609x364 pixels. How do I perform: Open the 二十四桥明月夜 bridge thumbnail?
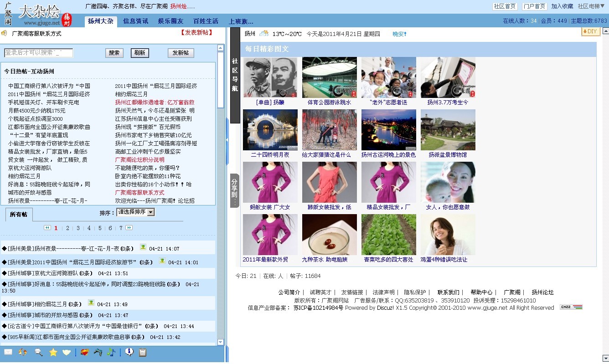coord(270,130)
